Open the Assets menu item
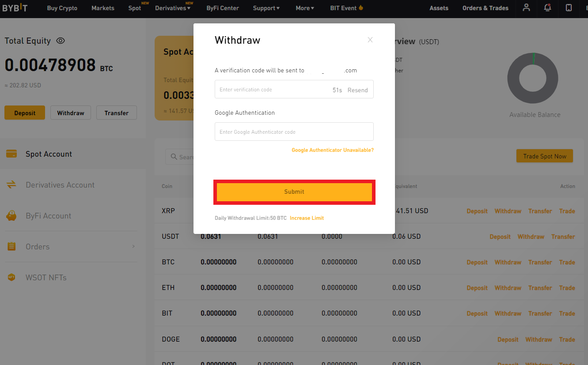 [439, 8]
